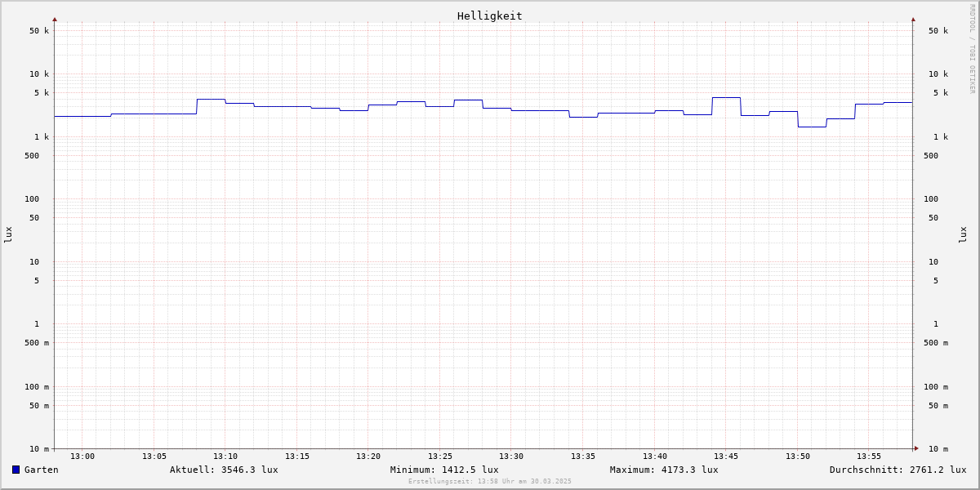Image resolution: width=980 pixels, height=490 pixels.
Task: Click the 13:30 time axis label
Action: [511, 457]
